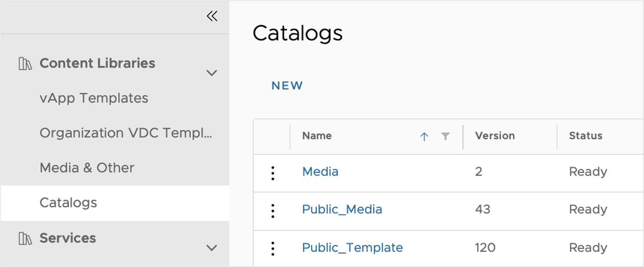
Task: Open actions menu for Media catalog
Action: [x=272, y=173]
